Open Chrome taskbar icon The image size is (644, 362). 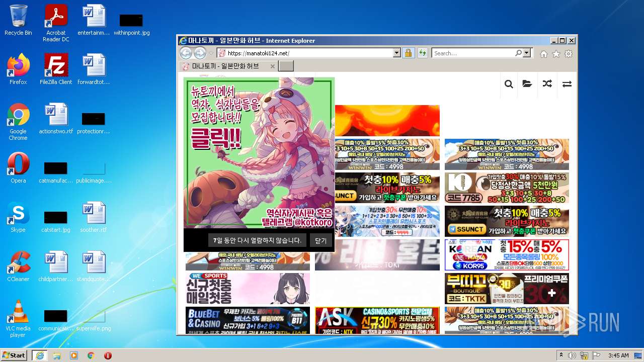(91, 355)
